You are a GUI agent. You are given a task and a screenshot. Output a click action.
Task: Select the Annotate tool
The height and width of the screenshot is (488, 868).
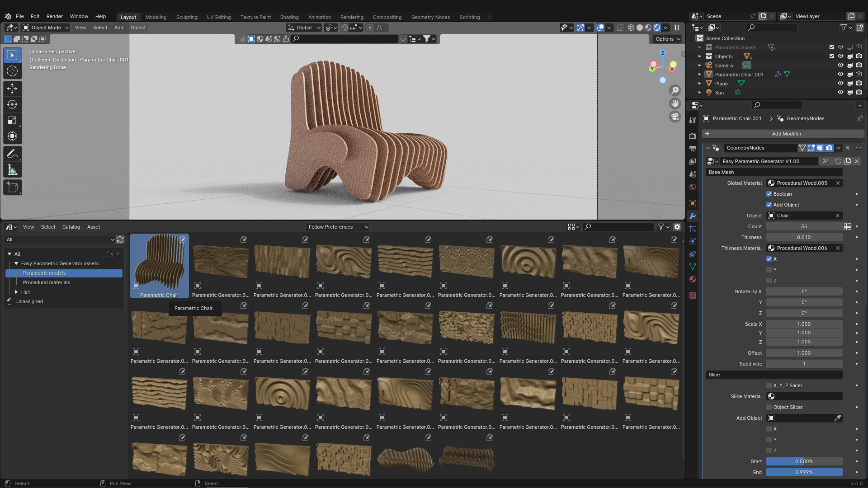coord(12,154)
